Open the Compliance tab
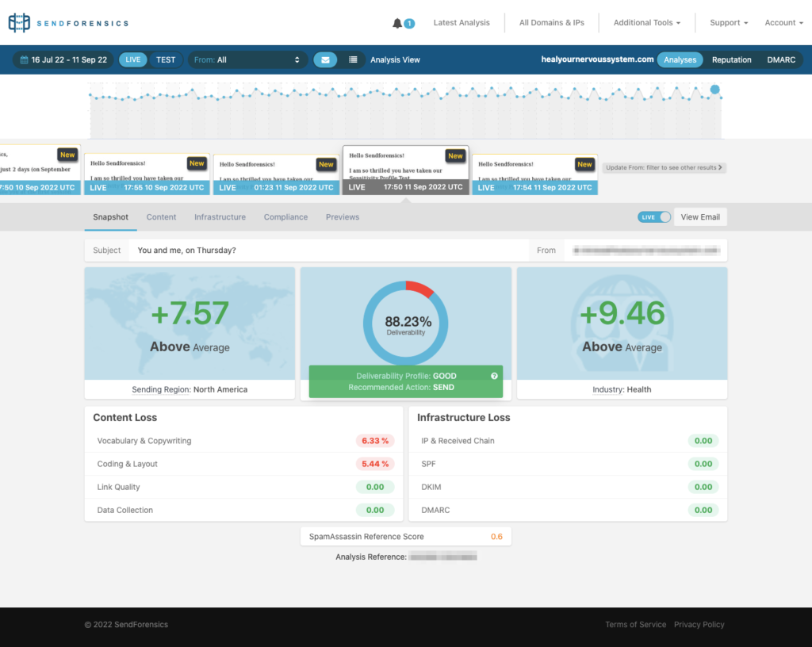 pyautogui.click(x=285, y=217)
